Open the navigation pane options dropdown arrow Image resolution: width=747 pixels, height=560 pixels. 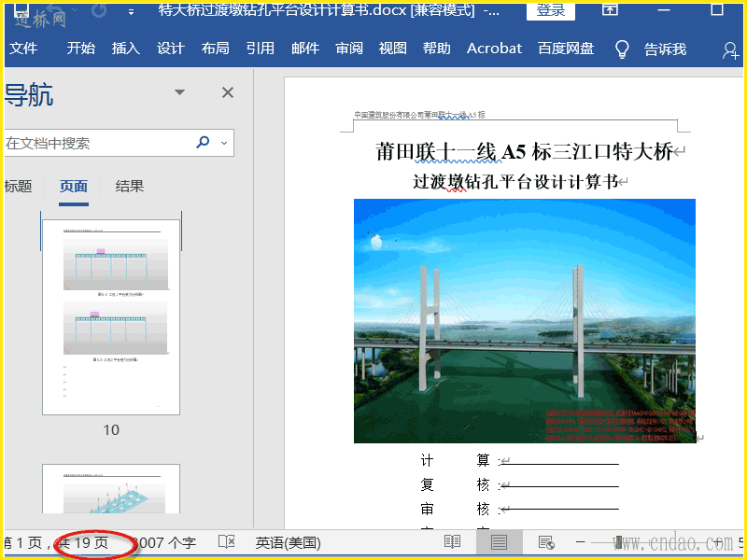179,91
